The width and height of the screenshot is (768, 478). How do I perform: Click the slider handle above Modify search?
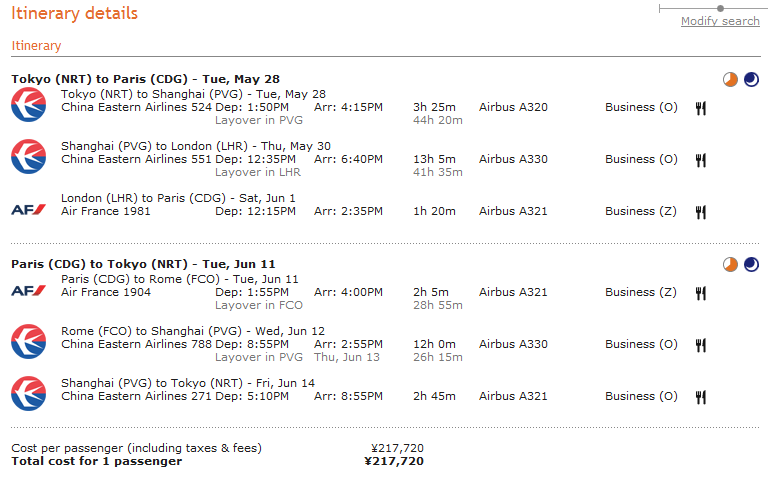pos(720,8)
